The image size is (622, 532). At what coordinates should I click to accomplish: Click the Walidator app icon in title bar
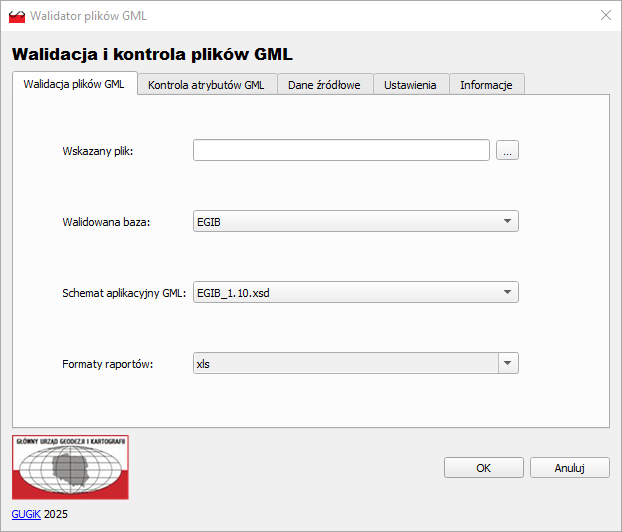(x=17, y=16)
